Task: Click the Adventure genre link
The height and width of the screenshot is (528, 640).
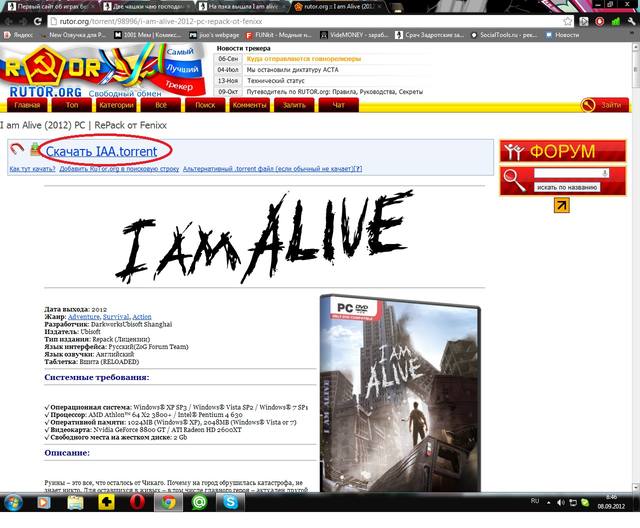Action: click(98, 316)
